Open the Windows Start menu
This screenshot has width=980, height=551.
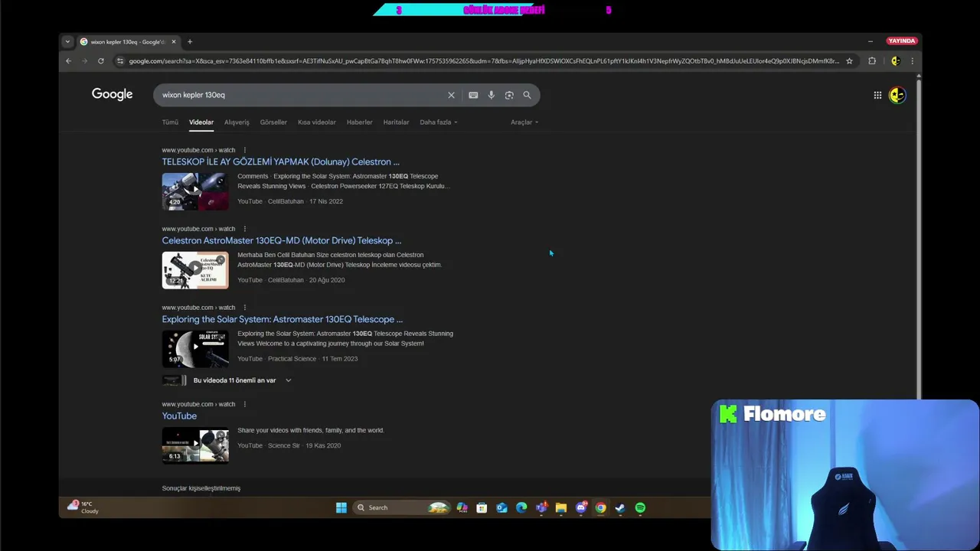[x=341, y=507]
